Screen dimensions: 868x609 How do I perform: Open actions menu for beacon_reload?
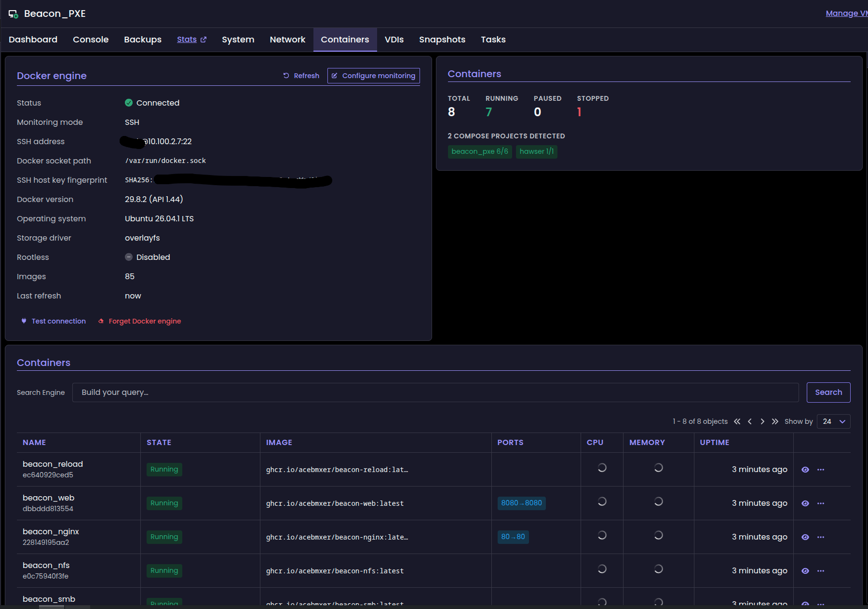(821, 470)
